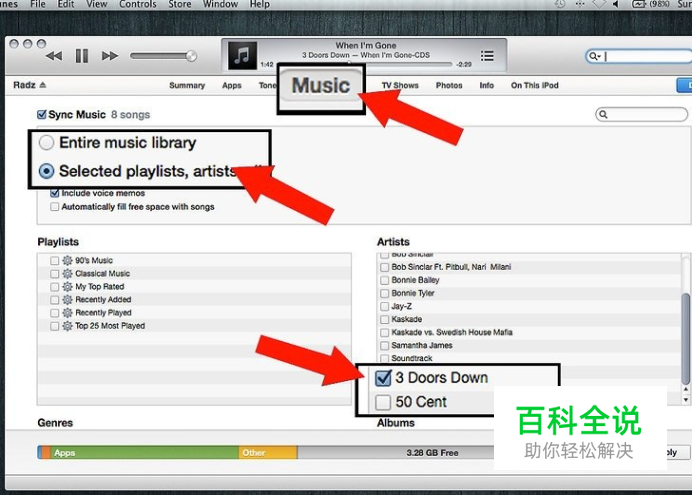Click the music filter search field
The height and width of the screenshot is (495, 692).
(641, 114)
